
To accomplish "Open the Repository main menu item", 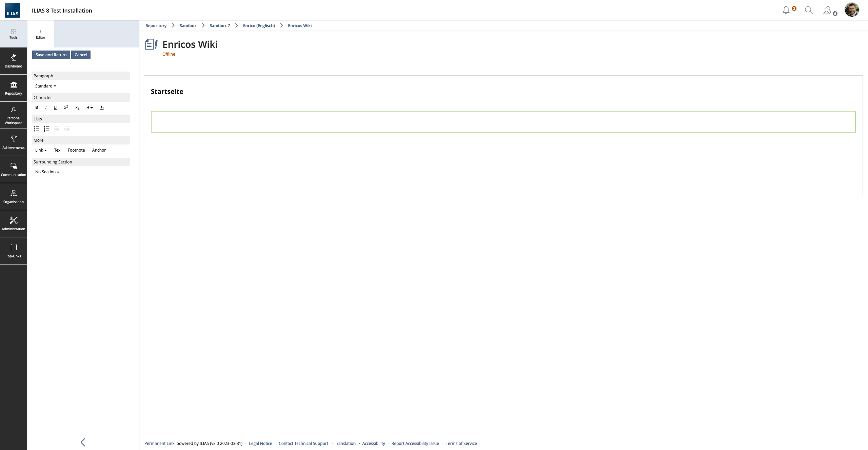I will tap(14, 88).
